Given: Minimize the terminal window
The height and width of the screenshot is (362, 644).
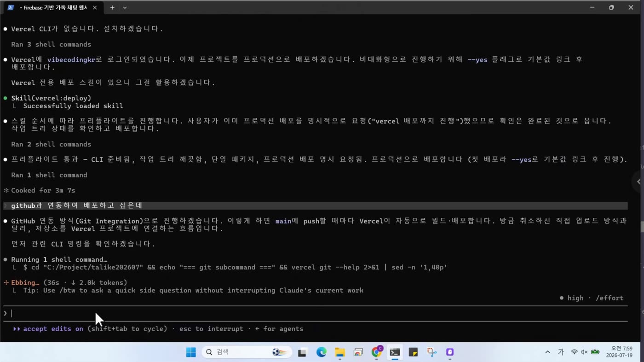Looking at the screenshot, I should click(592, 7).
